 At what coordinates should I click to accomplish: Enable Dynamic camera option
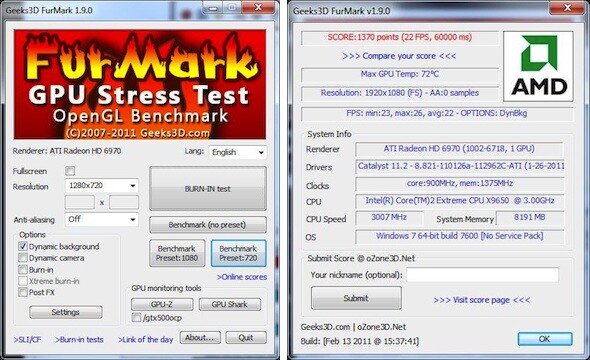coord(23,258)
